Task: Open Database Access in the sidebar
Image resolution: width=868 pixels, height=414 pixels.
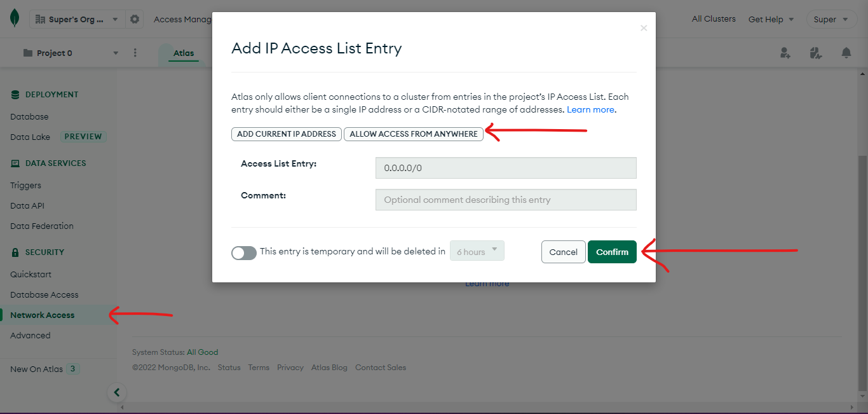Action: pos(44,294)
